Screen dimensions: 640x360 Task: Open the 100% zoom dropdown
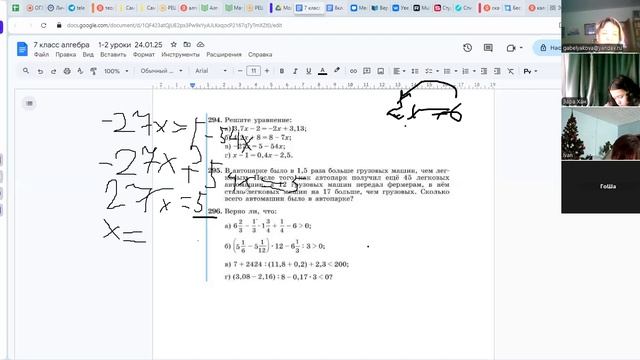click(x=116, y=71)
